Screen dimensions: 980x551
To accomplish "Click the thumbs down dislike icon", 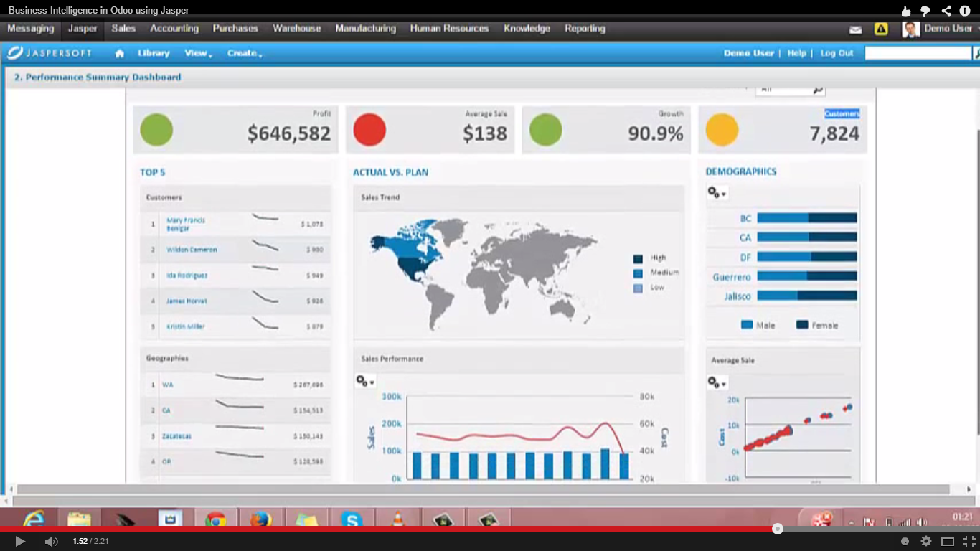I will click(x=925, y=11).
